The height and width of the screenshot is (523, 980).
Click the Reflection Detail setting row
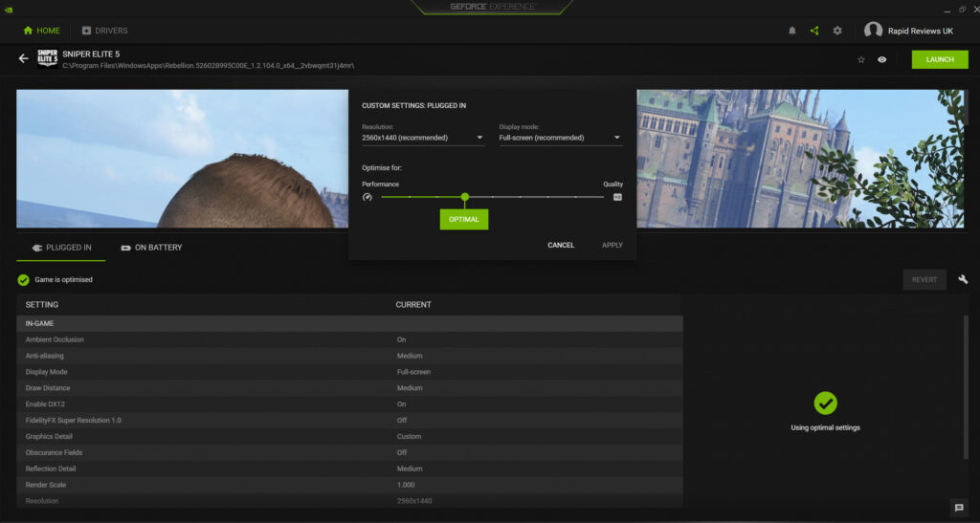[349, 469]
